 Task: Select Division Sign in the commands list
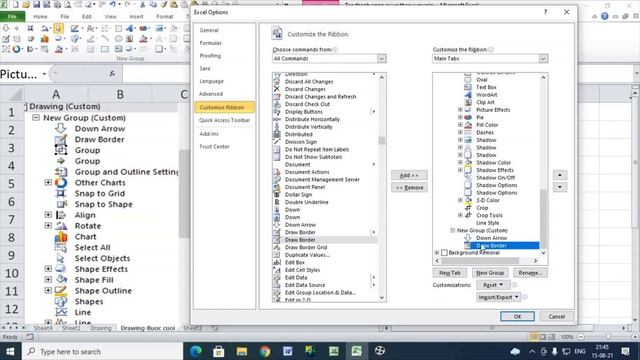[x=300, y=142]
